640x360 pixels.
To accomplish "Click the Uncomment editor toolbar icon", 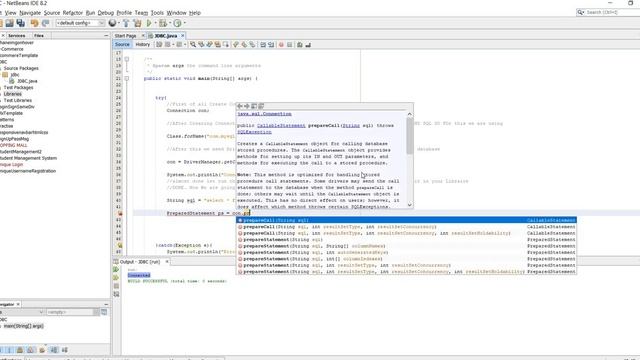I will [x=308, y=44].
